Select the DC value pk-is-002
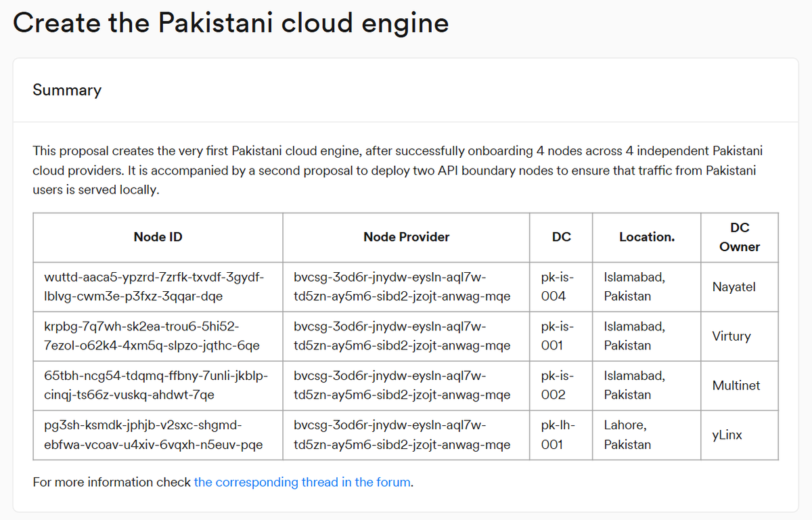Screen dimensions: 812x520 [558, 385]
